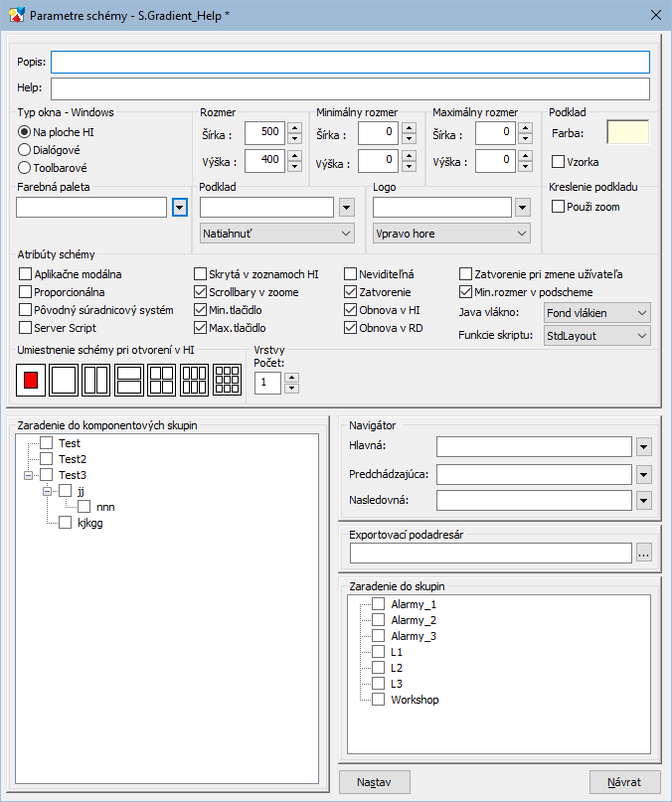Screen dimensions: 672x802
Task: Click the Farba background color swatch
Action: (627, 132)
